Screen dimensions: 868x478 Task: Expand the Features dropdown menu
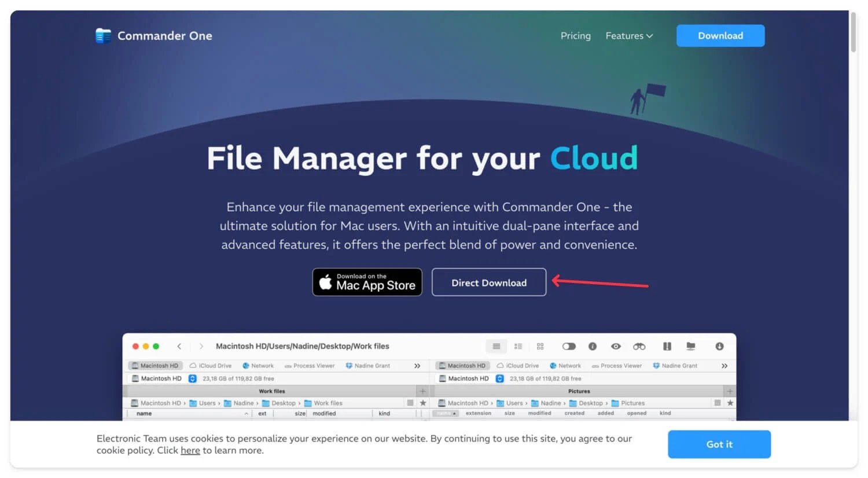629,36
